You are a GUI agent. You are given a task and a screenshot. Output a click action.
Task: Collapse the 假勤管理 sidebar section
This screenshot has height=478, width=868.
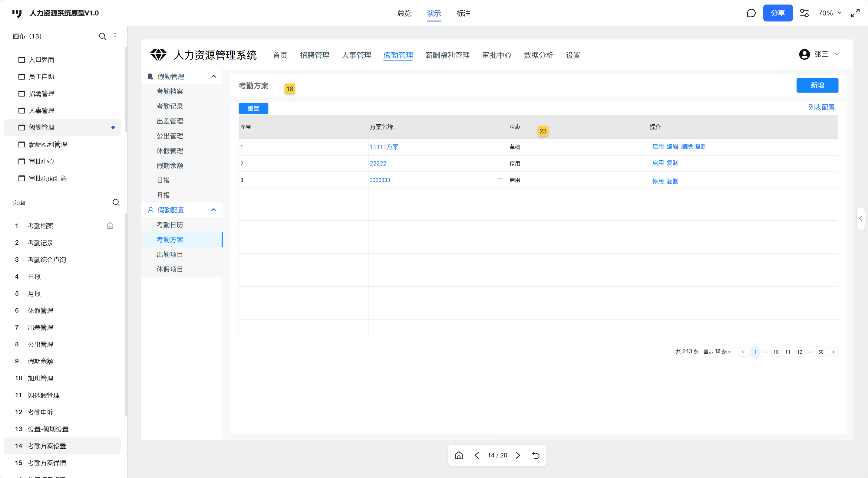click(213, 77)
